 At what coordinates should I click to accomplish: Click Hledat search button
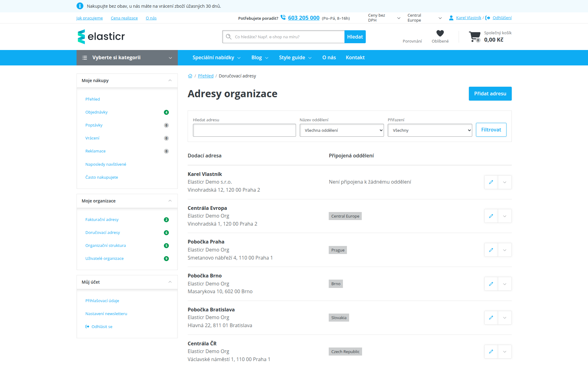355,37
